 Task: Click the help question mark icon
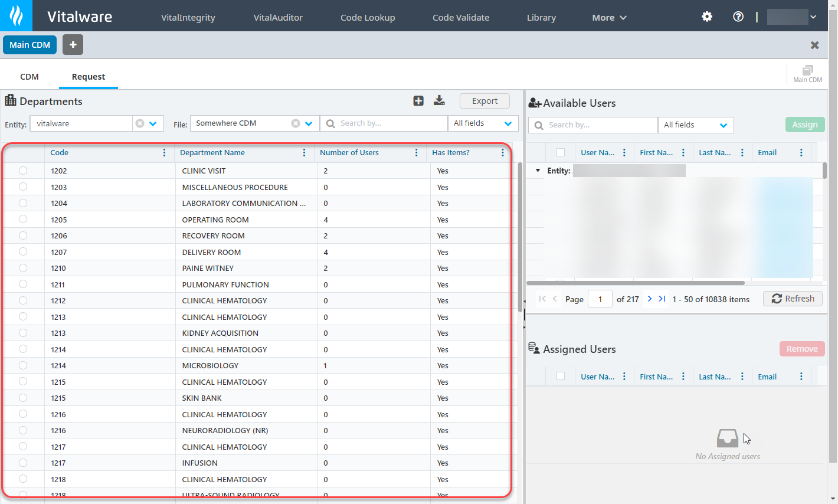[738, 17]
